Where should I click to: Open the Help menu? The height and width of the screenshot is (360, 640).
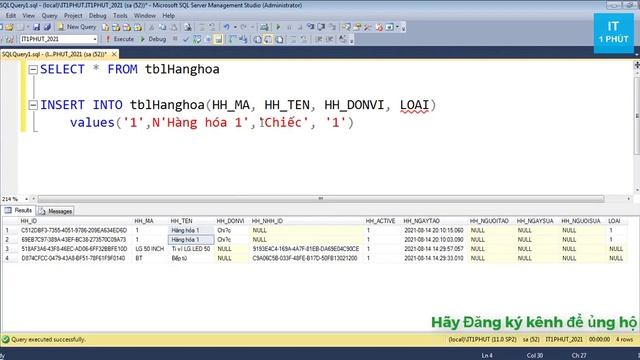169,16
